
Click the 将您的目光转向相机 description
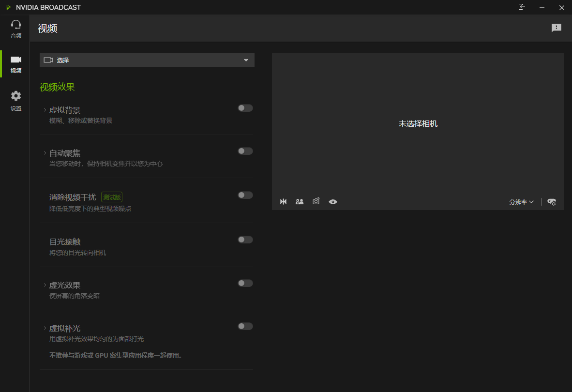tap(78, 253)
